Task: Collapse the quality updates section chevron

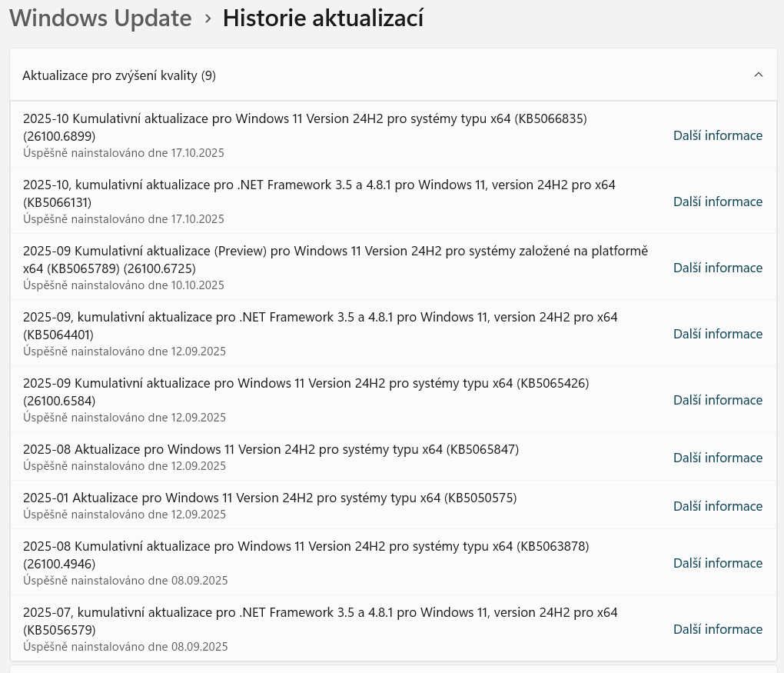Action: coord(759,75)
